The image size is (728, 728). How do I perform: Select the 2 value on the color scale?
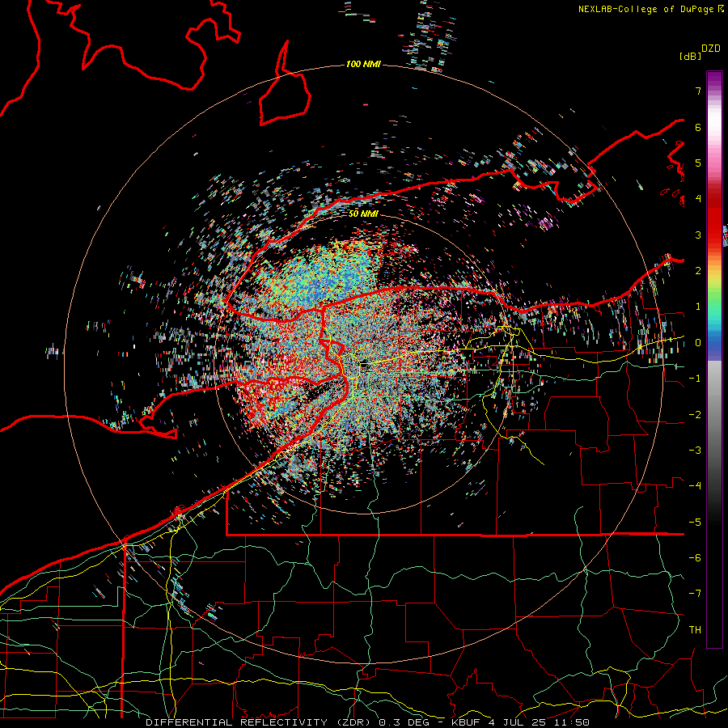698,271
